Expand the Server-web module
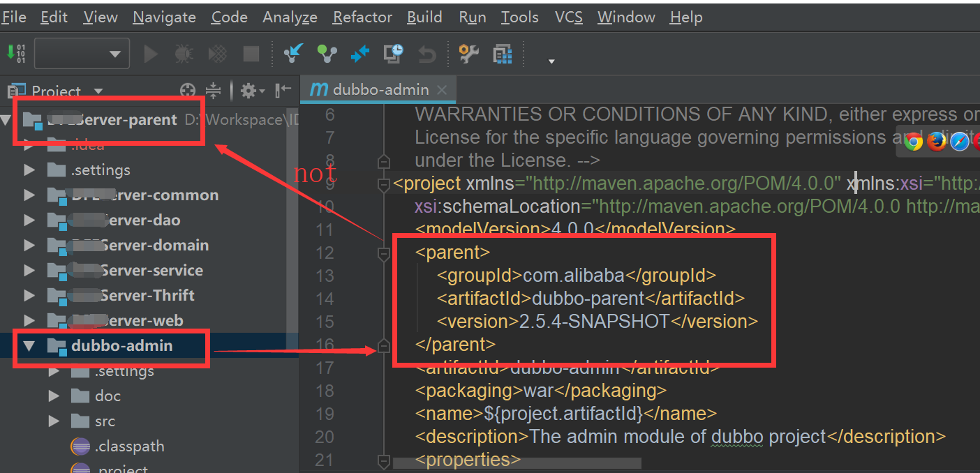Viewport: 980px width, 473px height. 29,321
